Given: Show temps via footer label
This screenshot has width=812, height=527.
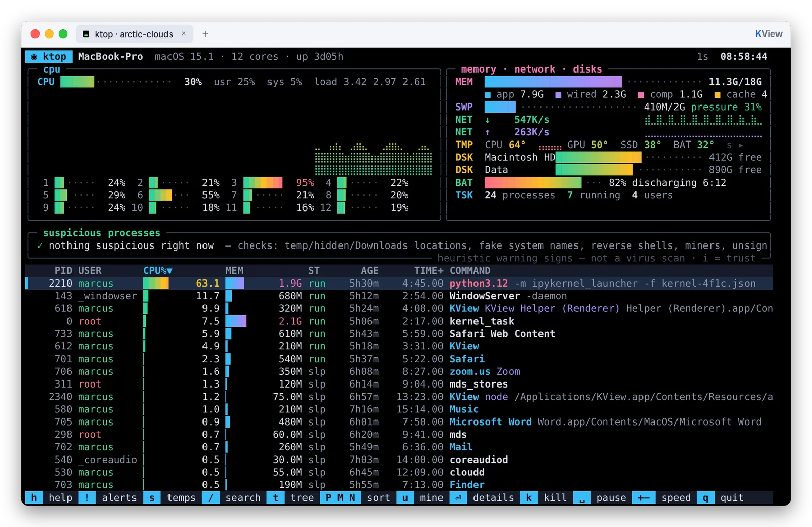Looking at the screenshot, I should pyautogui.click(x=181, y=498).
